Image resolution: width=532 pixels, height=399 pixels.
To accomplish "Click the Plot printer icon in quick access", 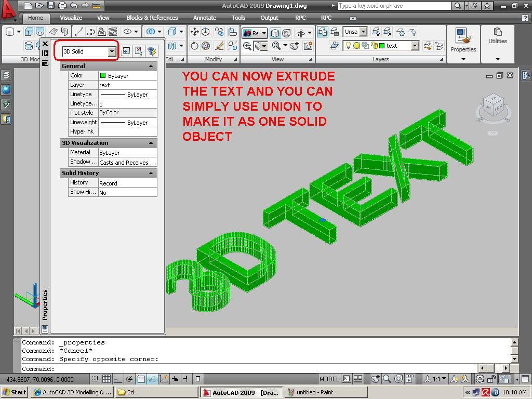I will click(x=62, y=6).
